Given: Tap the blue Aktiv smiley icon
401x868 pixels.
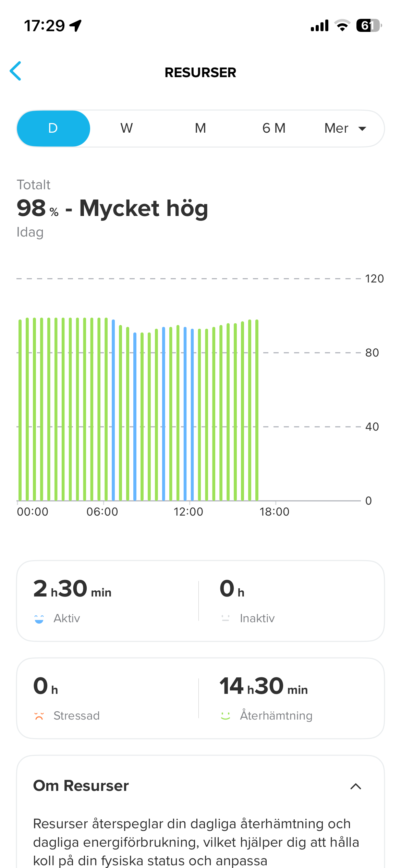Looking at the screenshot, I should click(39, 619).
